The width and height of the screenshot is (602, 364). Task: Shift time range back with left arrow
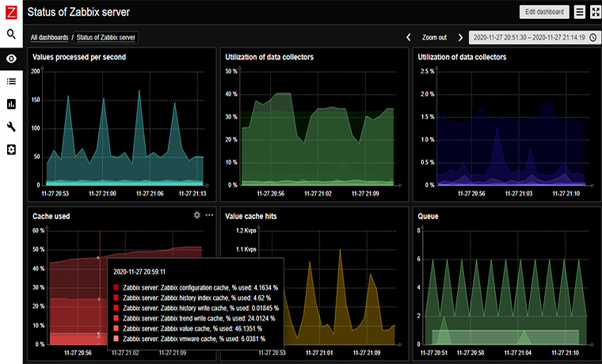[x=409, y=37]
